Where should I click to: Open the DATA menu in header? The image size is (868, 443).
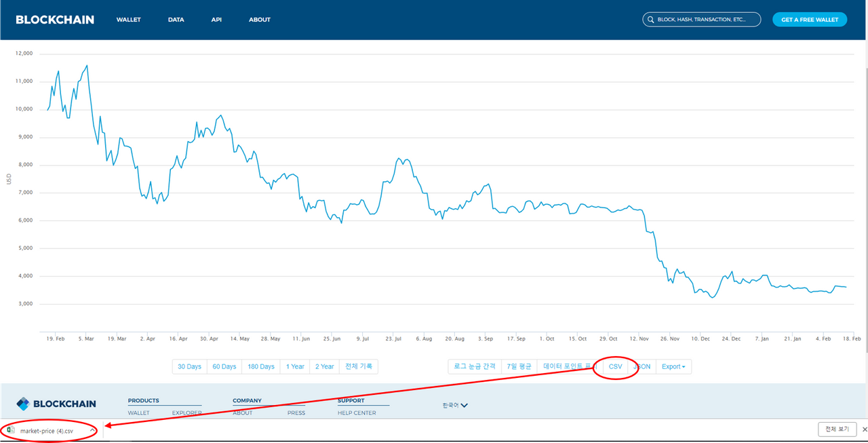176,20
